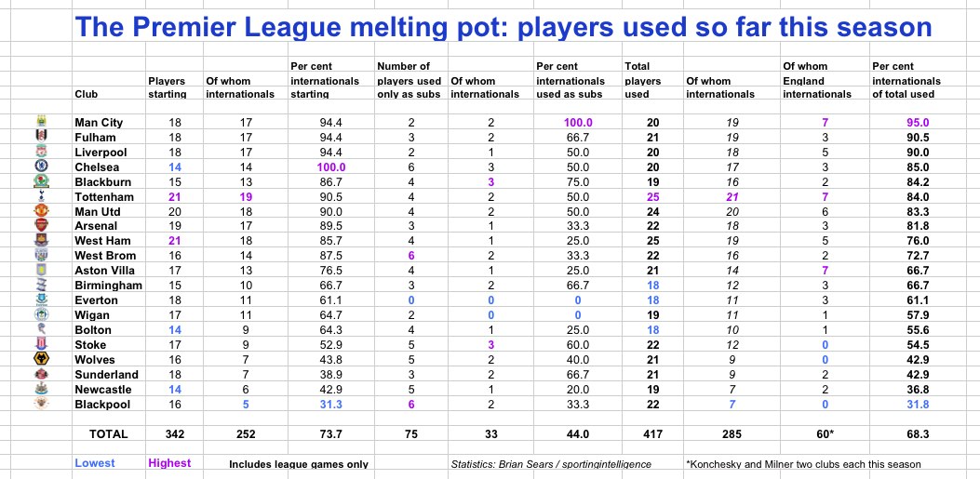The height and width of the screenshot is (479, 980).
Task: Select the 'Players starting' column header
Action: (x=168, y=87)
